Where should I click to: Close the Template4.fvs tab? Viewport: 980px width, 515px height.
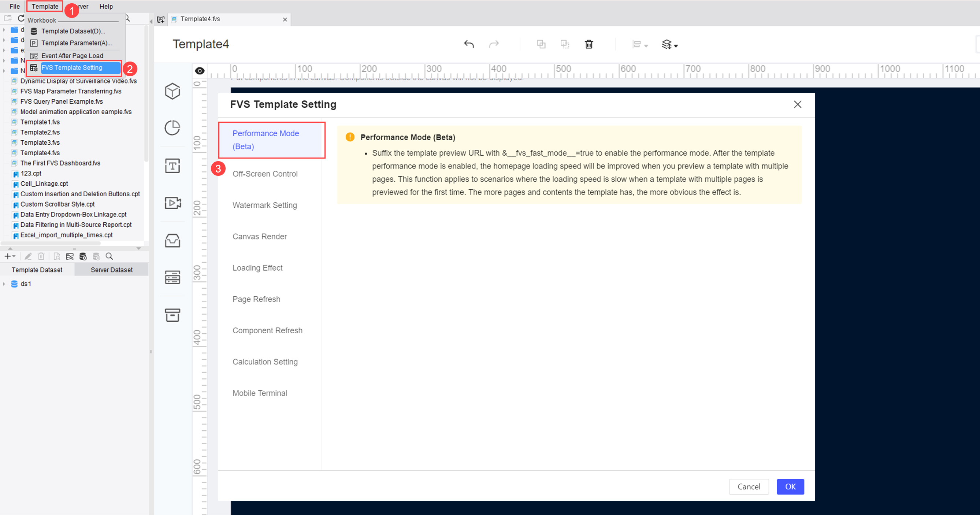pos(285,19)
